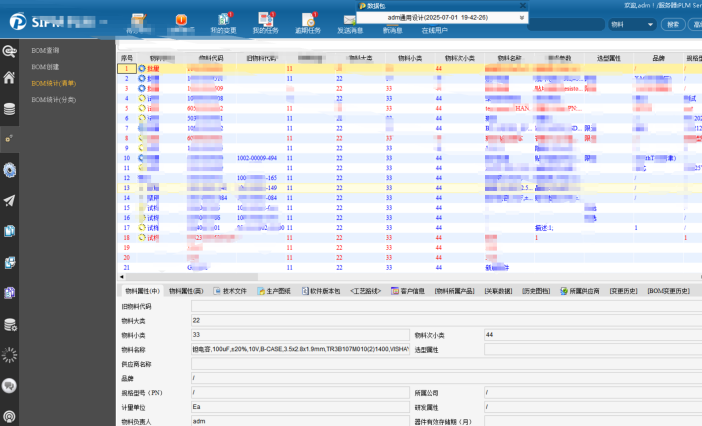Open BOM统计(分类) in the side menu
The width and height of the screenshot is (702, 426).
(x=53, y=99)
